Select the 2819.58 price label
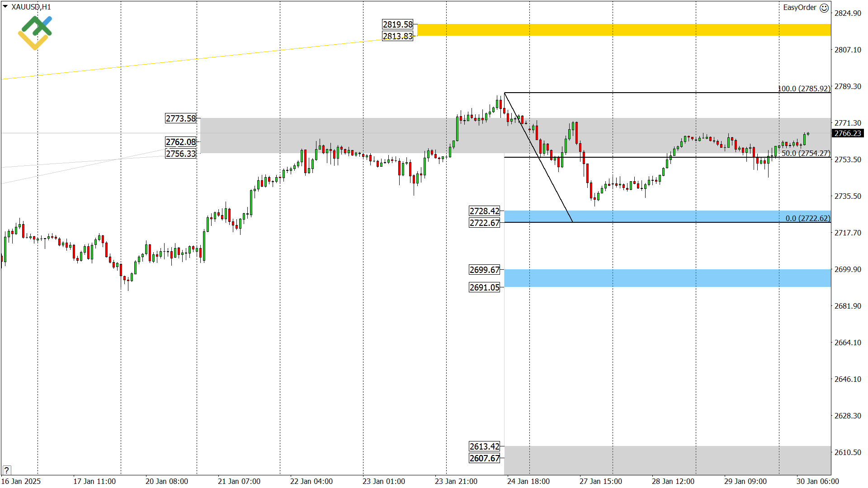868x488 pixels. click(397, 24)
